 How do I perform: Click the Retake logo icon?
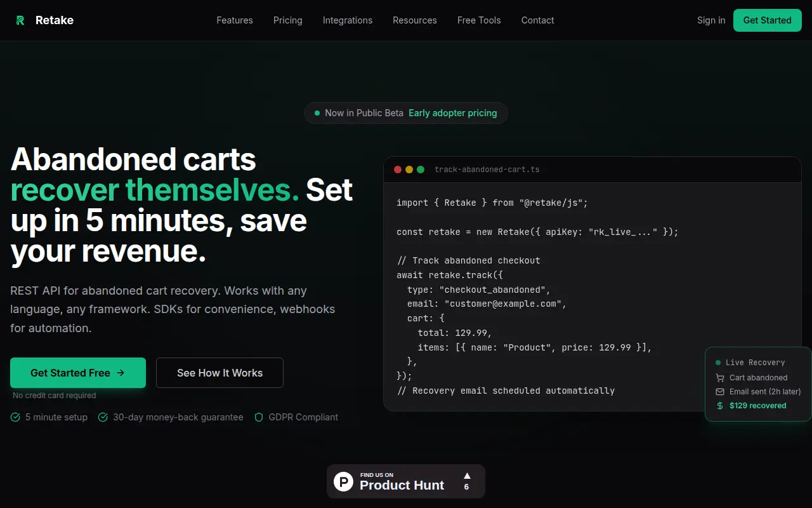click(x=20, y=20)
